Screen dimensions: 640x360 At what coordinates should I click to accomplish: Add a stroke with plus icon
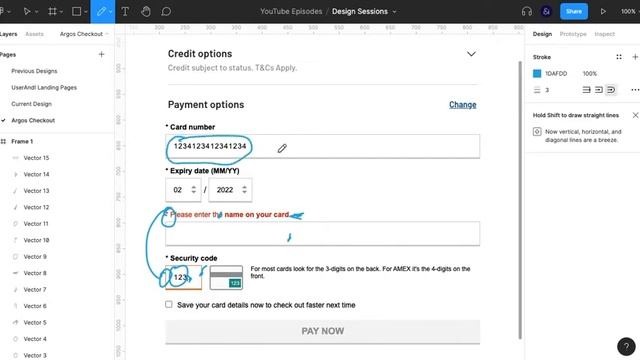635,57
